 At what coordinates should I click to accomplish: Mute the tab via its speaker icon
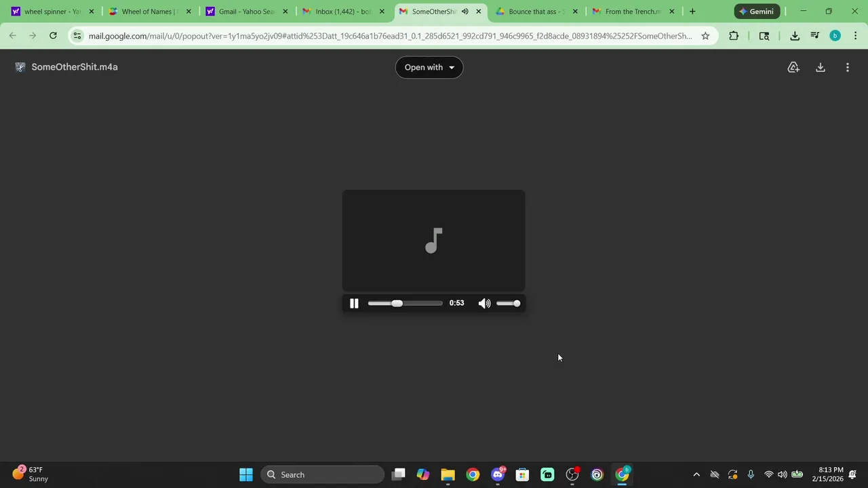click(x=465, y=12)
